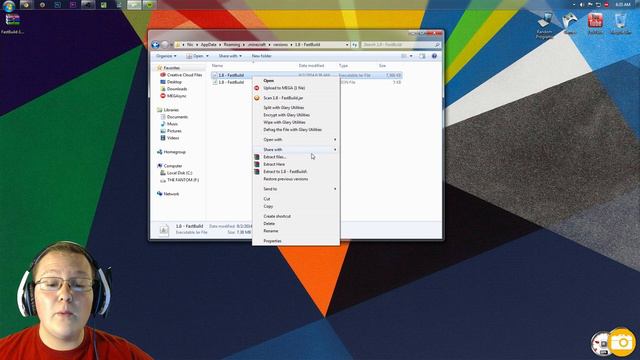640x360 pixels.
Task: Open Explorer help question mark icon
Action: click(x=434, y=56)
